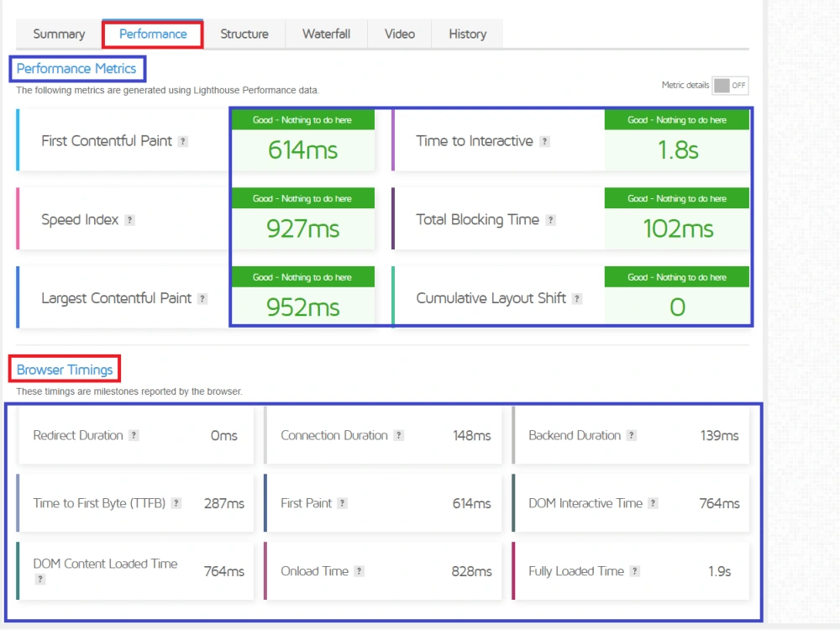The width and height of the screenshot is (840, 630).
Task: Click the 139ms Backend Duration value
Action: click(720, 436)
